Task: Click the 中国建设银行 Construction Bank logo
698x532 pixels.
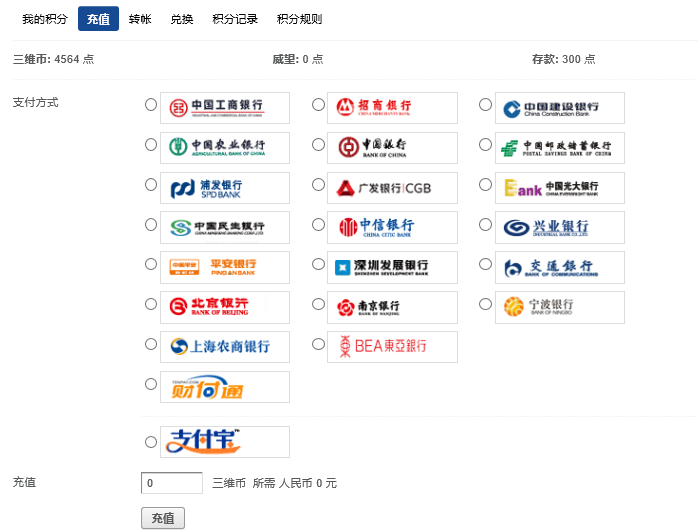Action: tap(560, 108)
